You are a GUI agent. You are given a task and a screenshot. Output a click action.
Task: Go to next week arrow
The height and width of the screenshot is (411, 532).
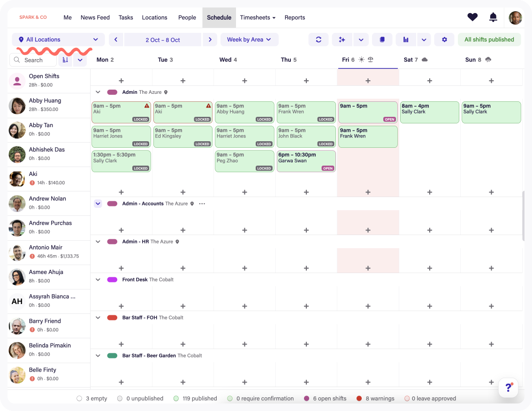pyautogui.click(x=210, y=40)
